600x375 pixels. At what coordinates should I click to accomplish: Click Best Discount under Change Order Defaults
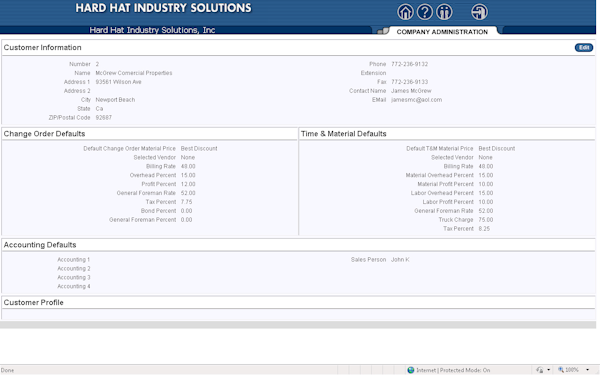point(199,148)
